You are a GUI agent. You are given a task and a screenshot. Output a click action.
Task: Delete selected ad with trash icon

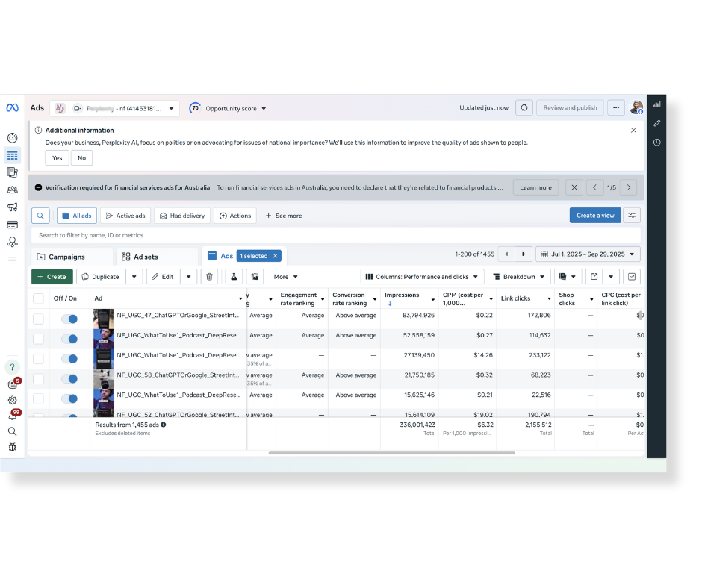click(209, 277)
